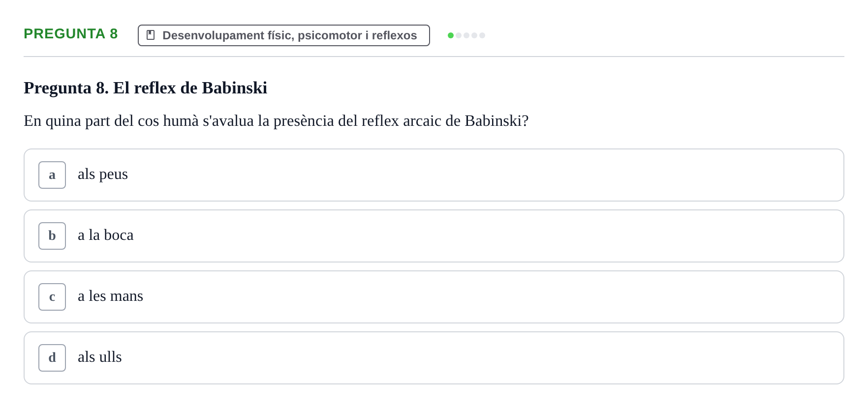Choose the answer 'als ulls'

click(99, 357)
